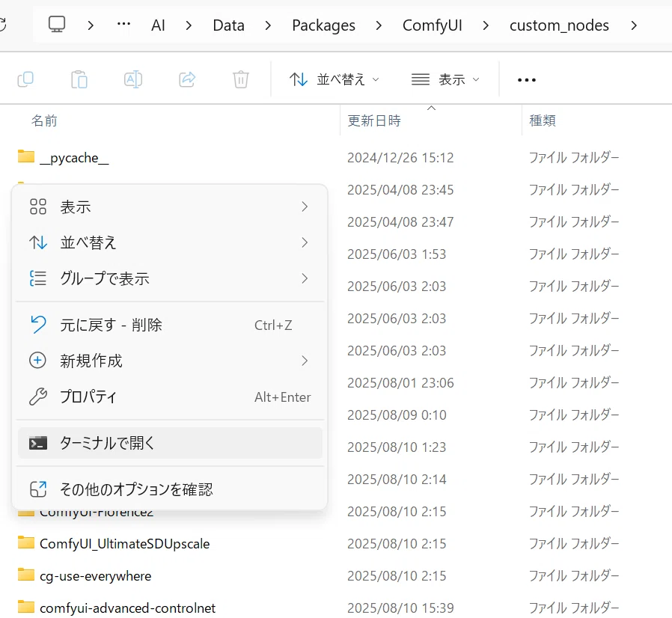
Task: Select the comfyui-advanced-controlnet folder name
Action: tap(128, 608)
